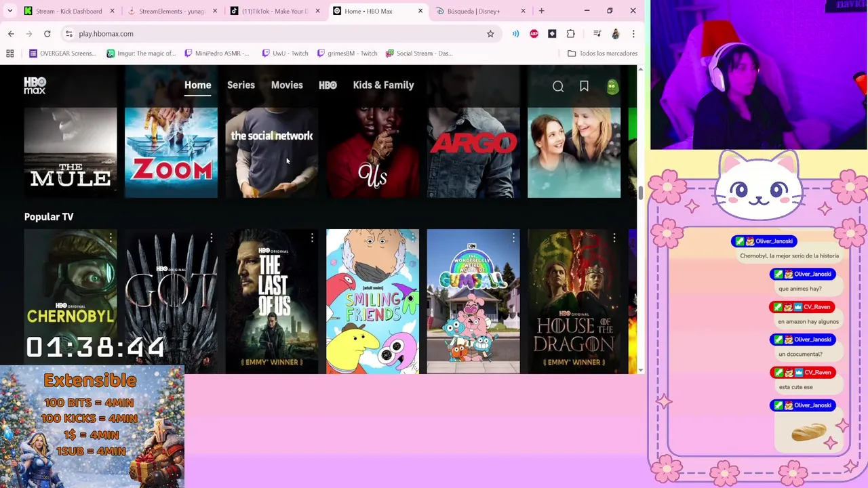Open The Last of Us poster
Image resolution: width=868 pixels, height=488 pixels.
point(272,302)
